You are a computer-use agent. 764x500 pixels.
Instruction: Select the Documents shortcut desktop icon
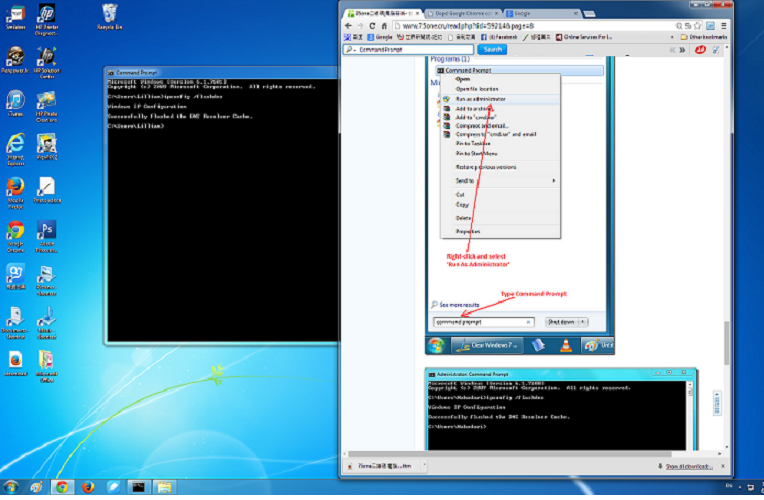pyautogui.click(x=15, y=323)
